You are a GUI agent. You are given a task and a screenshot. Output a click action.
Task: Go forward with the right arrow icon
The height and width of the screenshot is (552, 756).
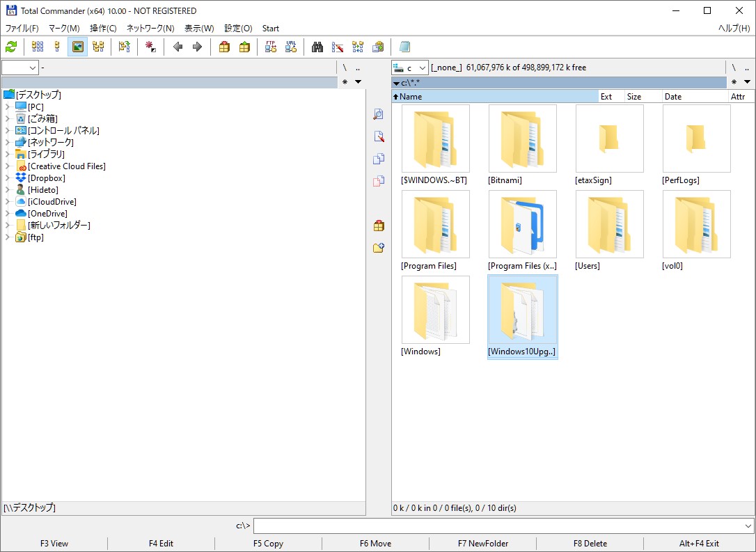[x=197, y=47]
